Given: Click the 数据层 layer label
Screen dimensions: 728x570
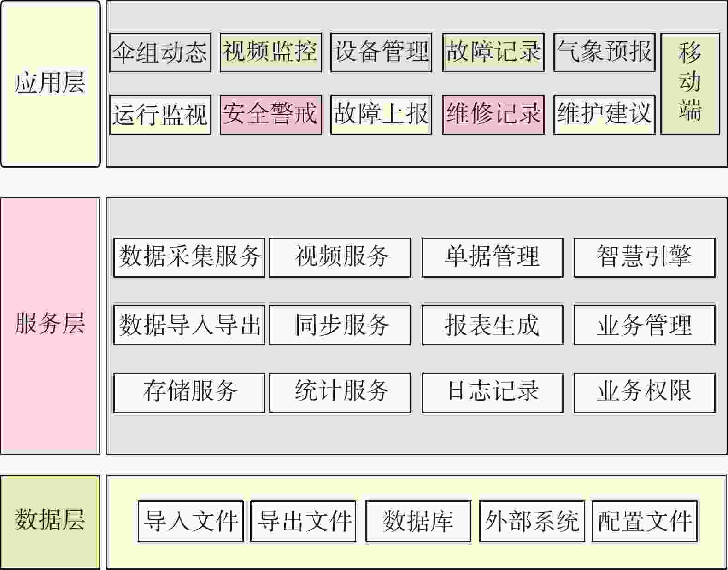Looking at the screenshot, I should pyautogui.click(x=50, y=522).
